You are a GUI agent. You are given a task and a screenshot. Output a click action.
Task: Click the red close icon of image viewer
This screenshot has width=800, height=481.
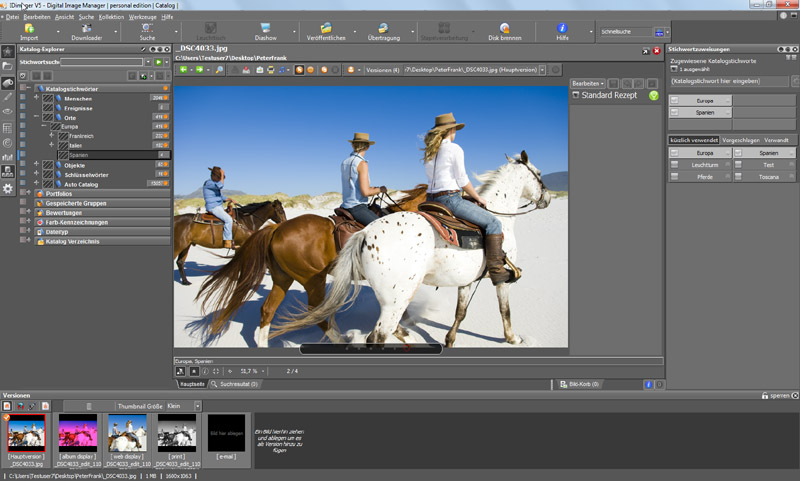click(x=656, y=49)
